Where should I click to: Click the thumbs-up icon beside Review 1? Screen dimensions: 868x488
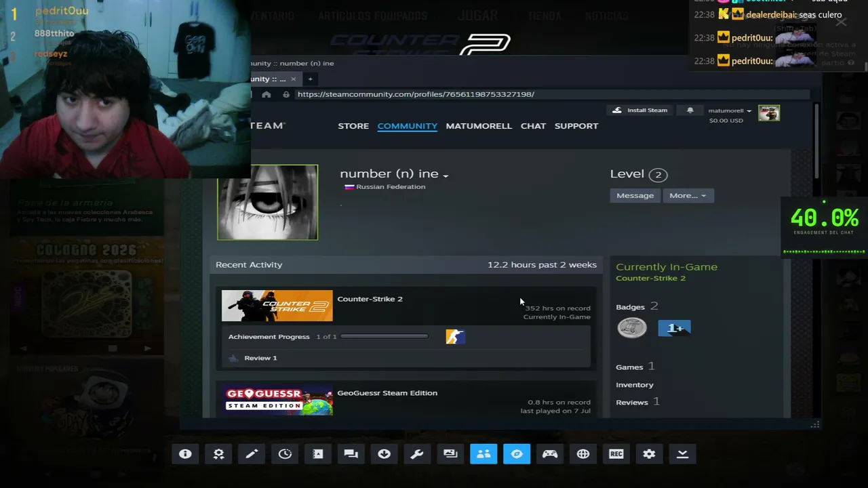[x=233, y=358]
